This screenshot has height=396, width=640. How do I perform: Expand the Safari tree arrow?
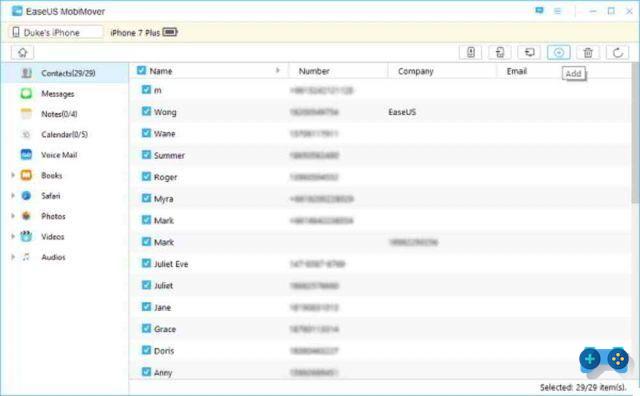click(13, 196)
